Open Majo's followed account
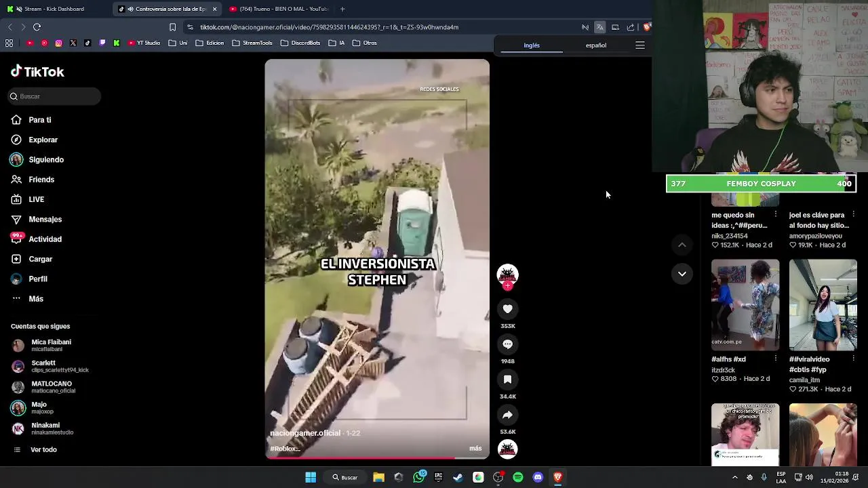Viewport: 868px width, 488px height. click(33, 407)
